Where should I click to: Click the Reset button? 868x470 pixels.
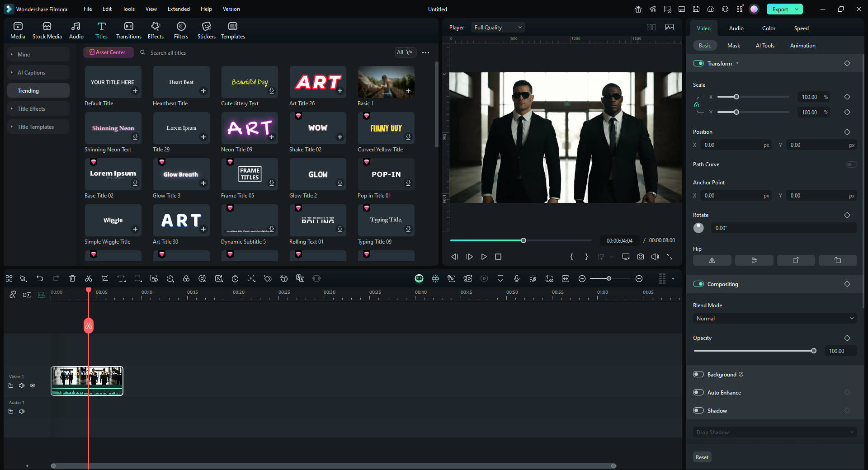(702, 457)
